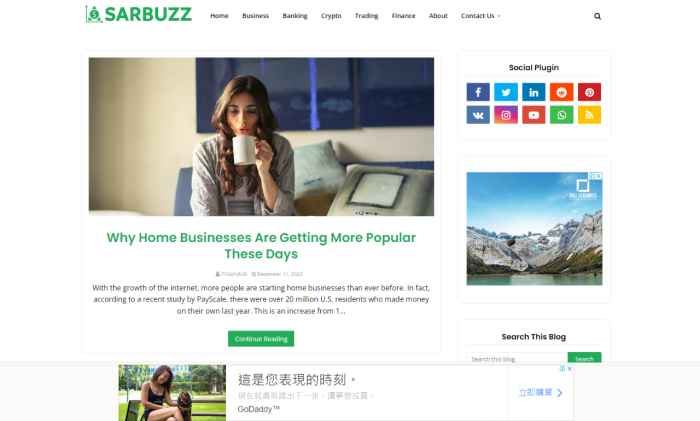The width and height of the screenshot is (700, 421).
Task: Click the SARBUZZ site logo
Action: point(138,14)
